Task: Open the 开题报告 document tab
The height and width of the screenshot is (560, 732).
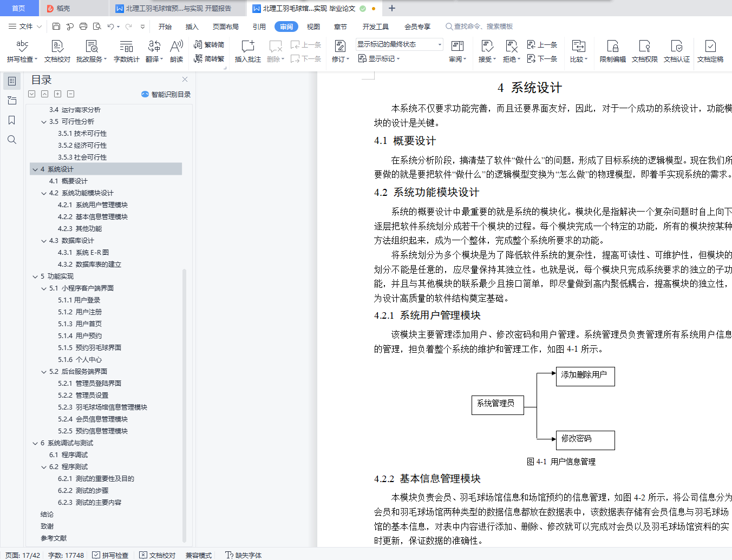Action: tap(178, 8)
